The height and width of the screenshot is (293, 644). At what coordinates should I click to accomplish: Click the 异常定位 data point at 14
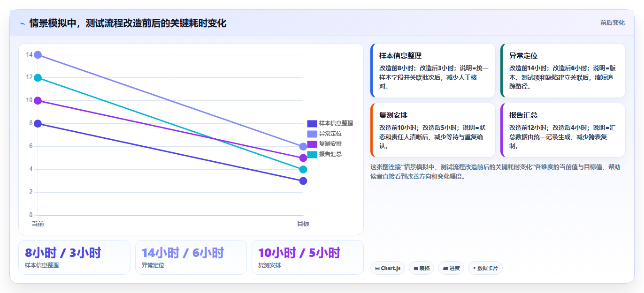pyautogui.click(x=38, y=55)
